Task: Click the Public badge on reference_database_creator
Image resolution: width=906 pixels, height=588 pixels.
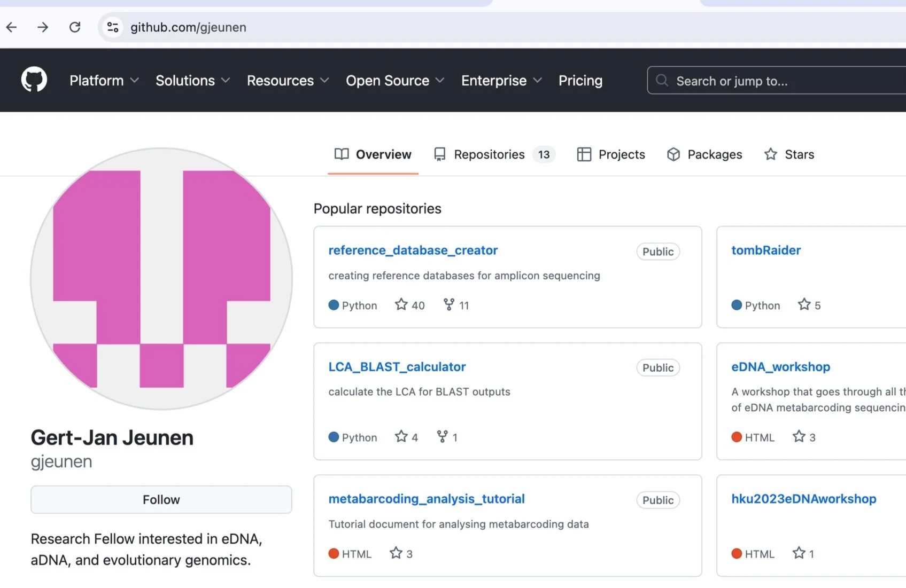Action: click(x=658, y=252)
